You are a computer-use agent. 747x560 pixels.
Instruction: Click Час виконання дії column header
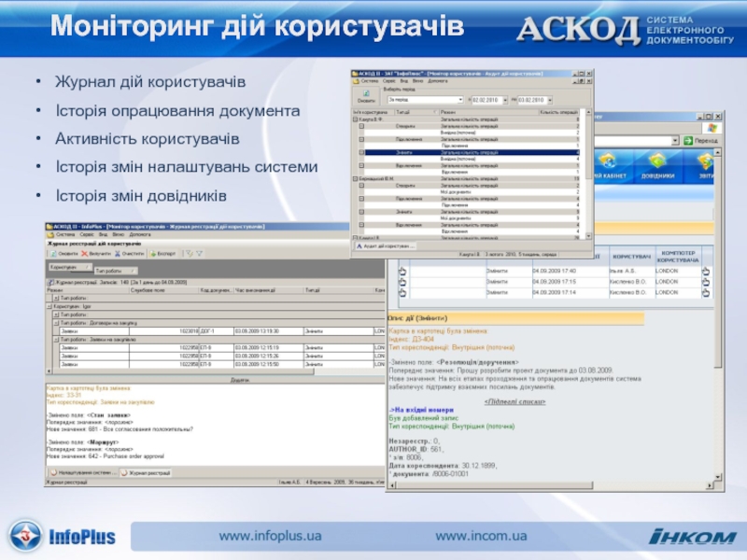[269, 290]
